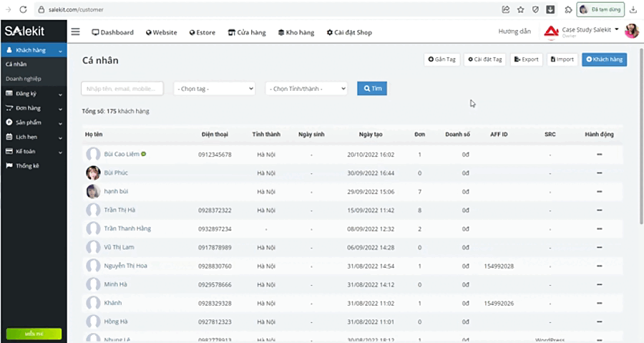Reload the page in browser
This screenshot has height=343, width=644.
pyautogui.click(x=24, y=9)
